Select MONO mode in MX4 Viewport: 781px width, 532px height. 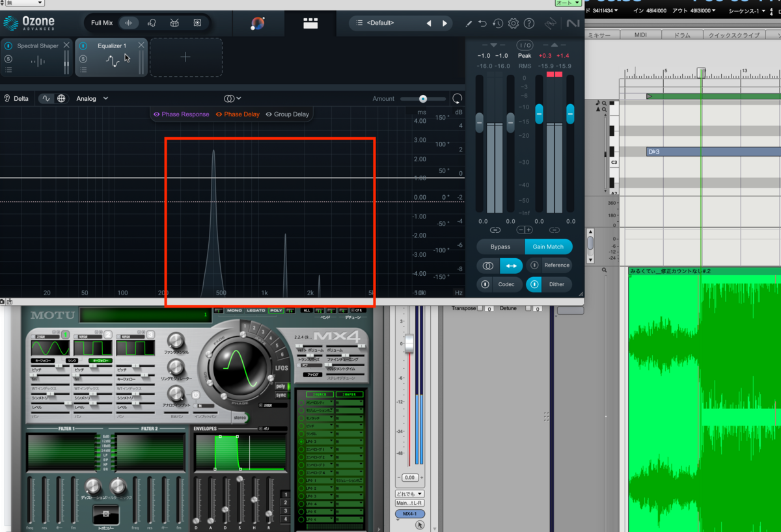tap(234, 310)
